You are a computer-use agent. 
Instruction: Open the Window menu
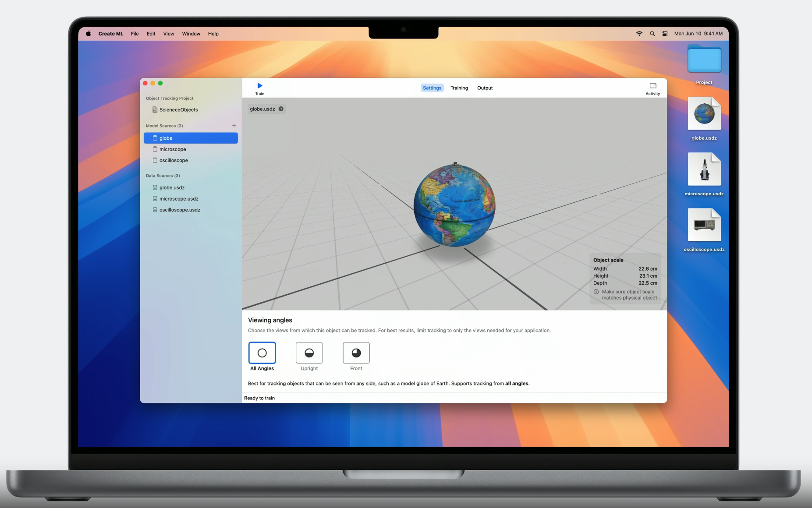(191, 34)
